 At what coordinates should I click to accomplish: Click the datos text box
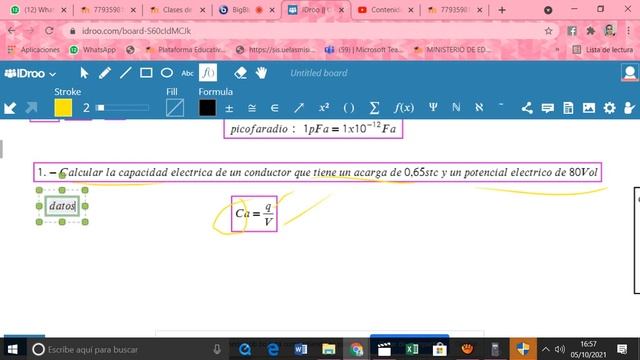pos(62,206)
